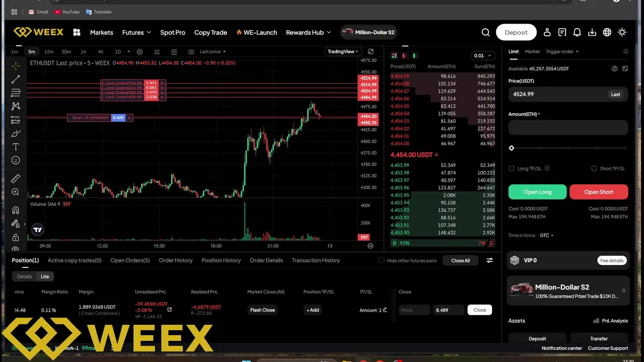
Task: Click the Deposit button in header
Action: tap(516, 32)
